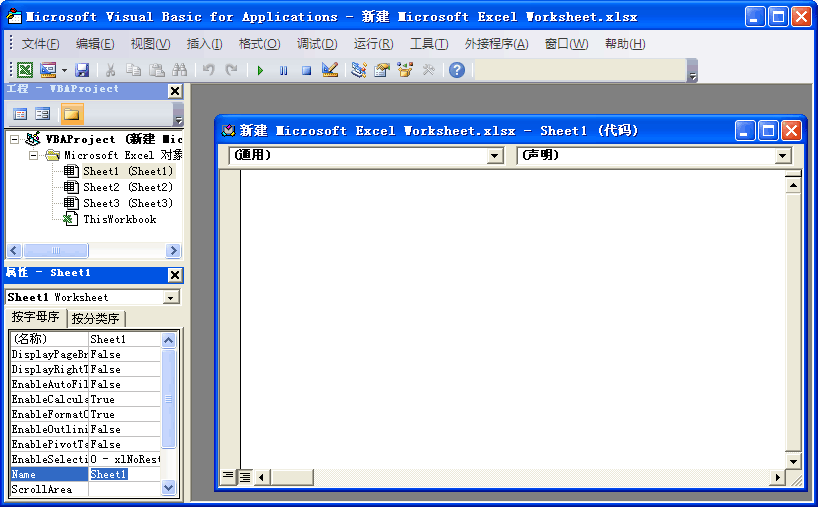Open the 格式(O) menu
The image size is (818, 507).
click(259, 44)
